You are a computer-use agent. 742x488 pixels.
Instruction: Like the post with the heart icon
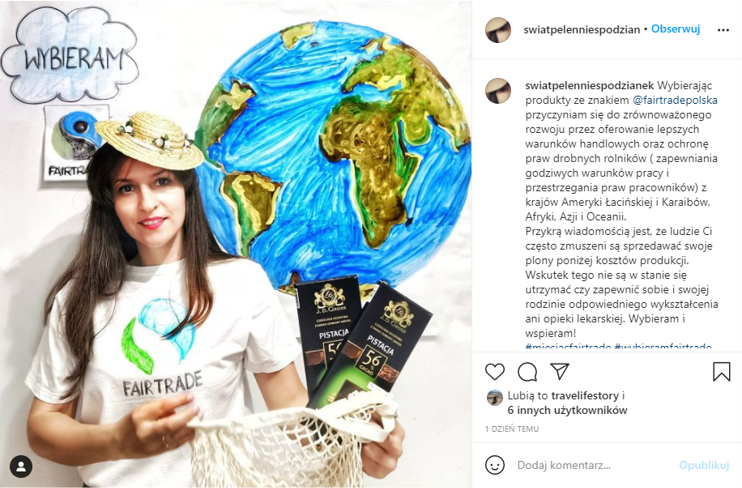(495, 372)
